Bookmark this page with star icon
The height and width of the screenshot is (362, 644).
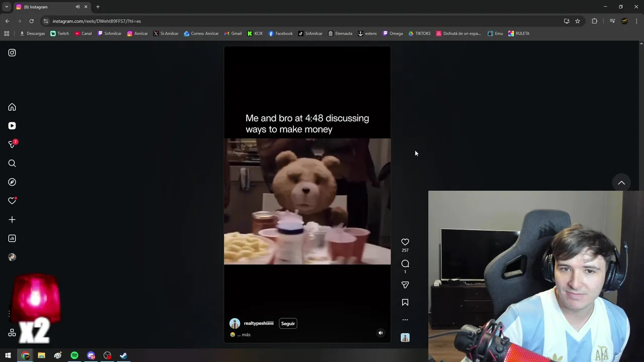pos(578,21)
